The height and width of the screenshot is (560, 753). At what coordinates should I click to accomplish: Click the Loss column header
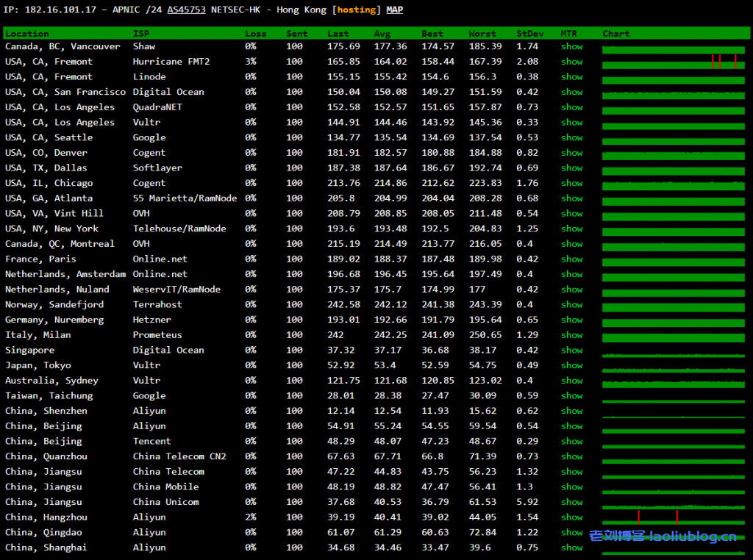click(x=256, y=34)
